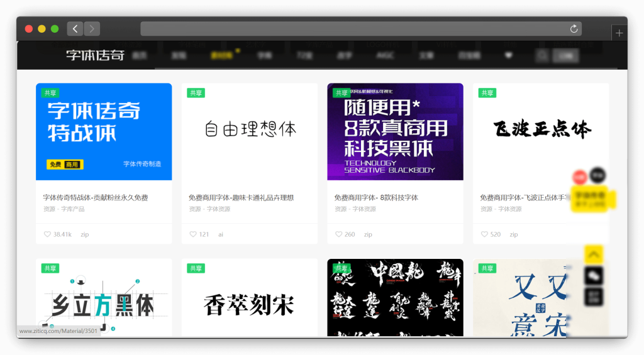Click the browser forward arrow
This screenshot has height=355, width=644.
tap(92, 29)
